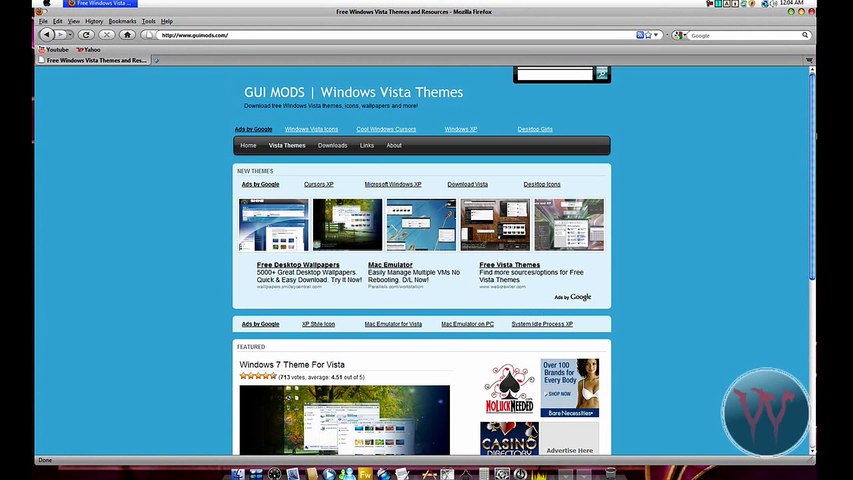Open the Free Desktop Wallpapers ad
853x480 pixels.
(x=298, y=265)
